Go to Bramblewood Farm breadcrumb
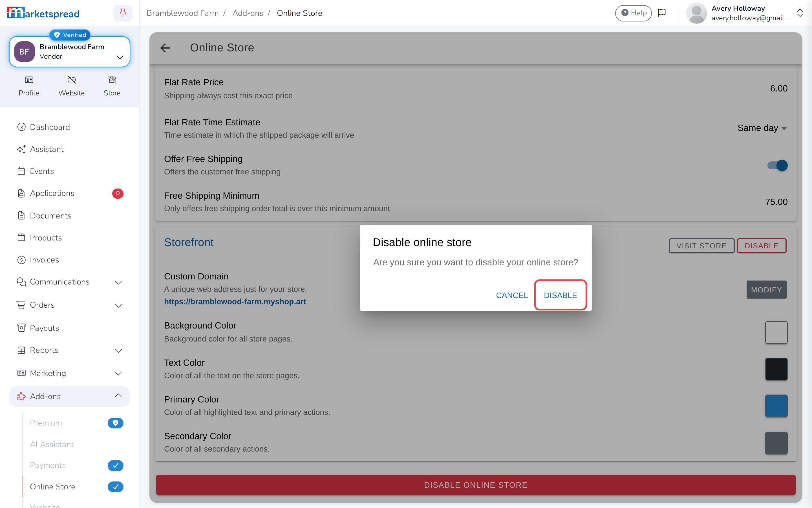812x508 pixels. [x=182, y=13]
